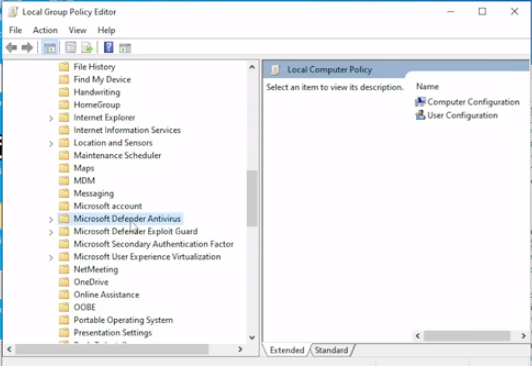Expand the Microsoft Defender Exploit Guard node

tap(51, 232)
